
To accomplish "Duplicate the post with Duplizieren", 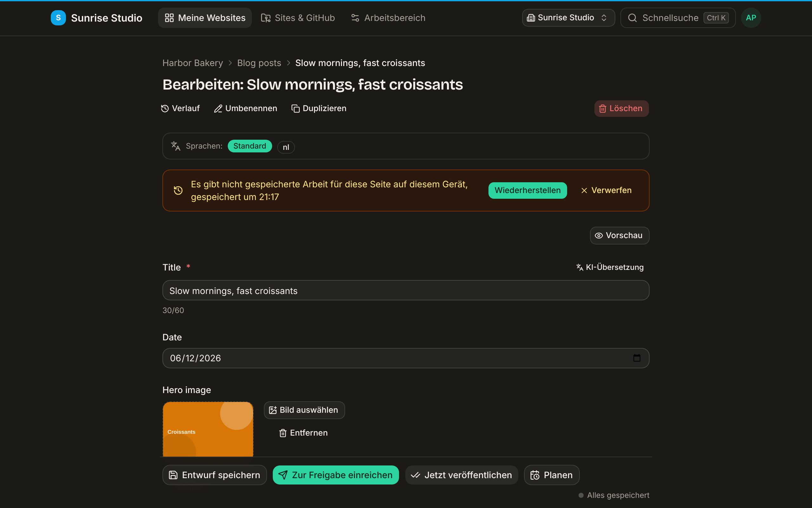I will pyautogui.click(x=319, y=108).
